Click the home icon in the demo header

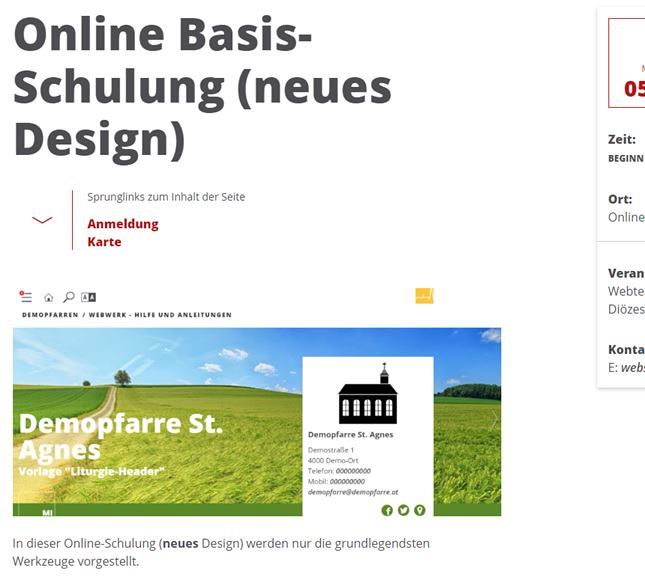pyautogui.click(x=48, y=297)
